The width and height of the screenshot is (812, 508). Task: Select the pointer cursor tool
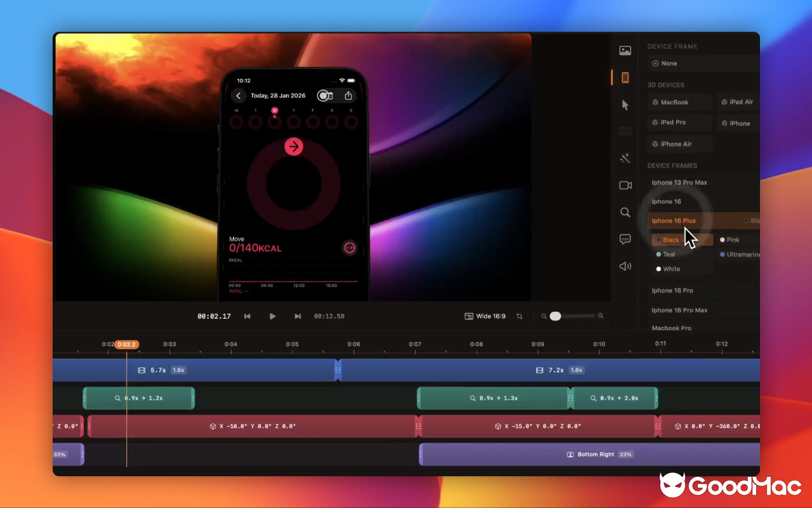click(x=625, y=104)
